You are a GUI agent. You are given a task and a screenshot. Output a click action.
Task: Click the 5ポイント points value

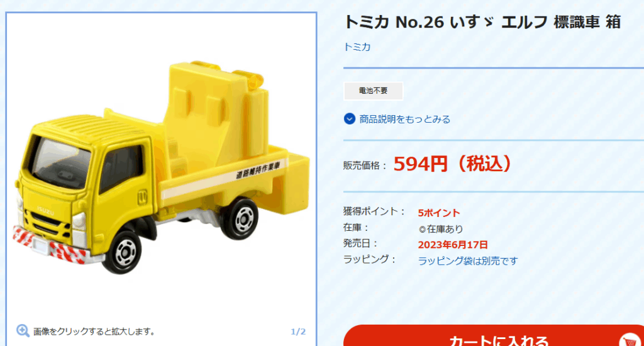point(438,213)
